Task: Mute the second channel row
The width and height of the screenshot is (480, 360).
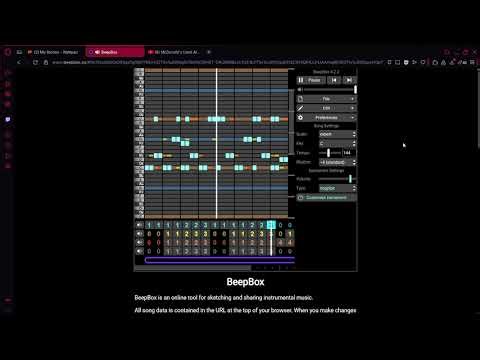Action: [139, 234]
